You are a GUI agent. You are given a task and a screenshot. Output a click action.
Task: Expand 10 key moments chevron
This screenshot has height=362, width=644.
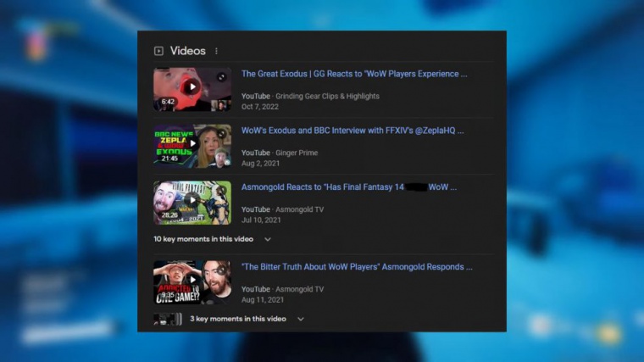pyautogui.click(x=268, y=240)
